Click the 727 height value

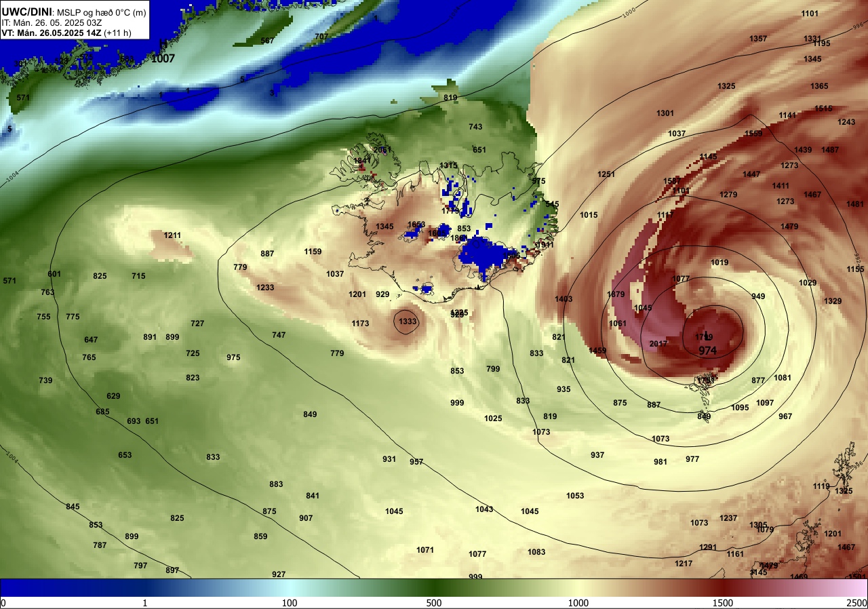(x=197, y=323)
